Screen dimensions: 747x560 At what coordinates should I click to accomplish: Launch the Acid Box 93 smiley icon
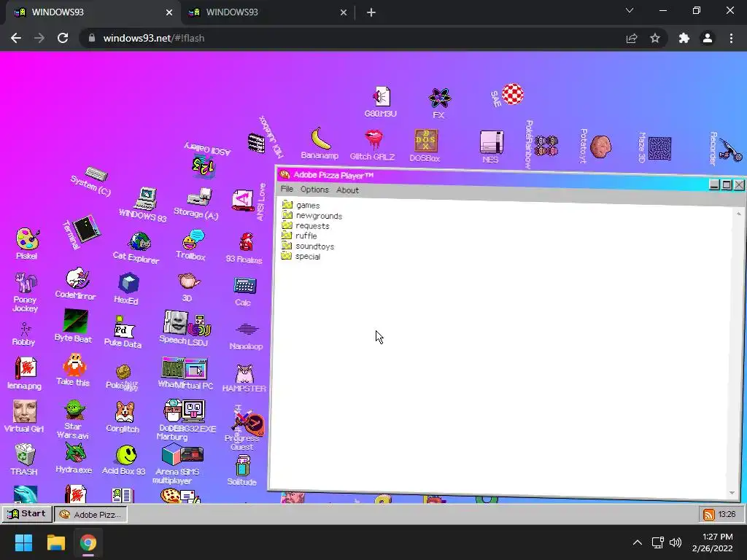tap(126, 455)
